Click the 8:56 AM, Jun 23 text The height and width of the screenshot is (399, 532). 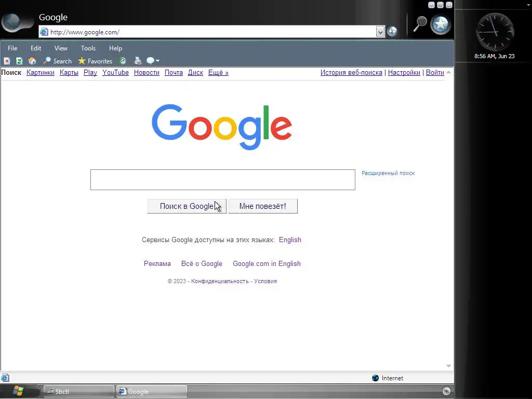click(x=495, y=56)
